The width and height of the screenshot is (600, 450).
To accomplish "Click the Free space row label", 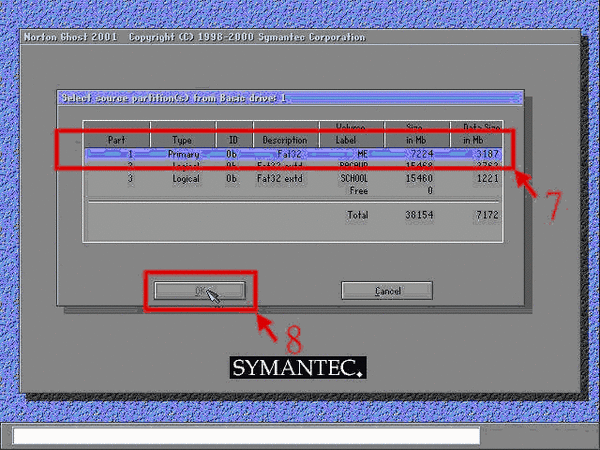I will pyautogui.click(x=359, y=191).
